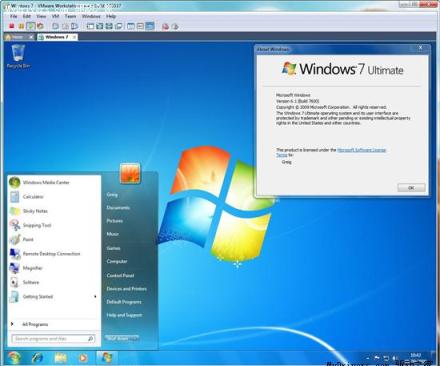The height and width of the screenshot is (366, 440).
Task: Open Default Programs from Start menu
Action: 124,302
